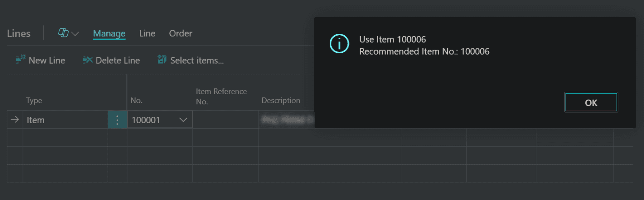Click the Description column header
Viewport: 644px width, 200px height.
click(281, 100)
